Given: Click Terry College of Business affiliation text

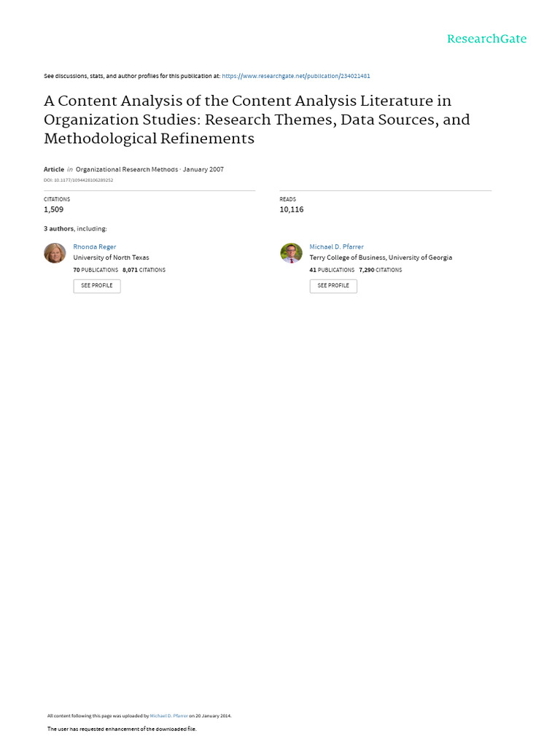Looking at the screenshot, I should tap(381, 258).
